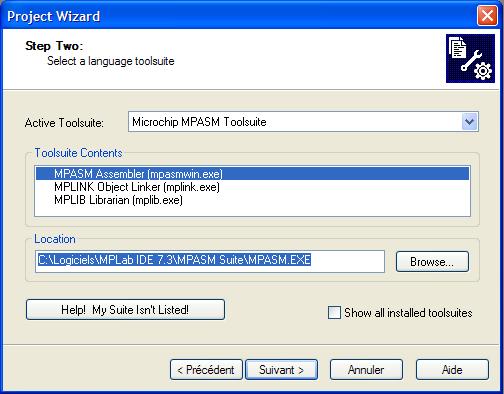Close the Project Wizard dialog
Viewport: 504px width, 394px height.
coord(487,16)
